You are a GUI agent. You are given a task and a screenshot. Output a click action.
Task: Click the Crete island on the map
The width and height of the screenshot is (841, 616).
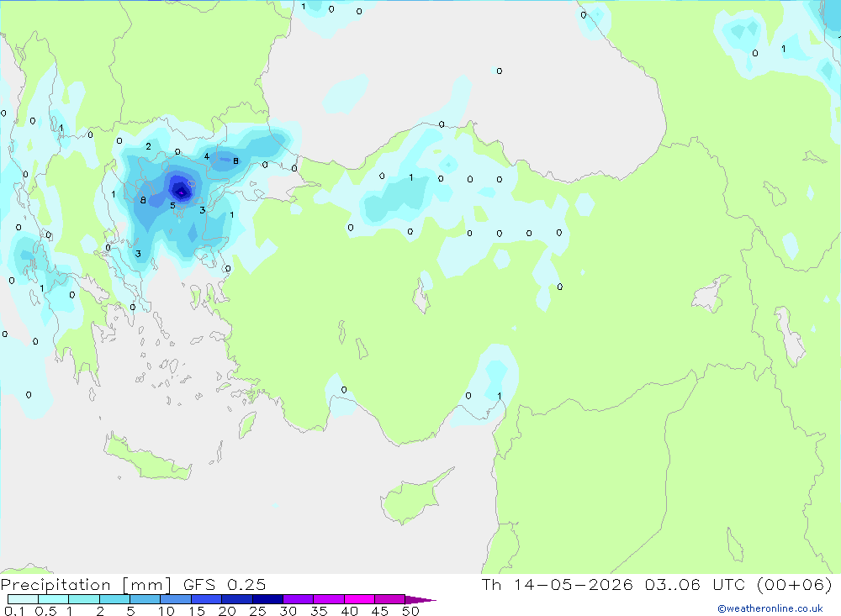click(x=147, y=459)
